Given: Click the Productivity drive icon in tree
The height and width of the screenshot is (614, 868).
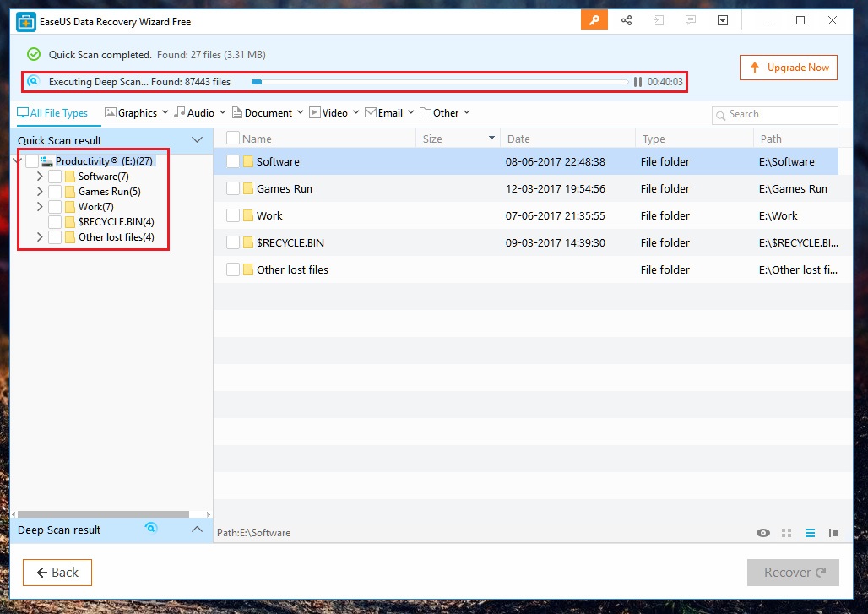Looking at the screenshot, I should point(46,161).
